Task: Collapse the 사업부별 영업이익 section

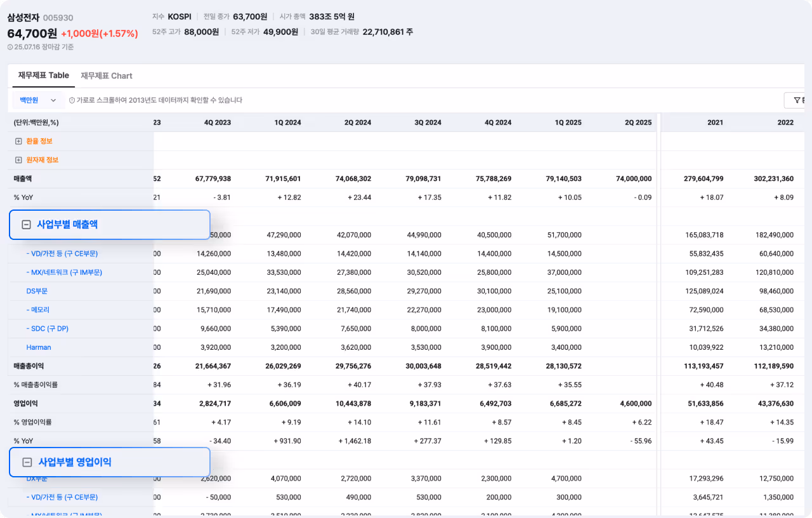Action: tap(27, 462)
